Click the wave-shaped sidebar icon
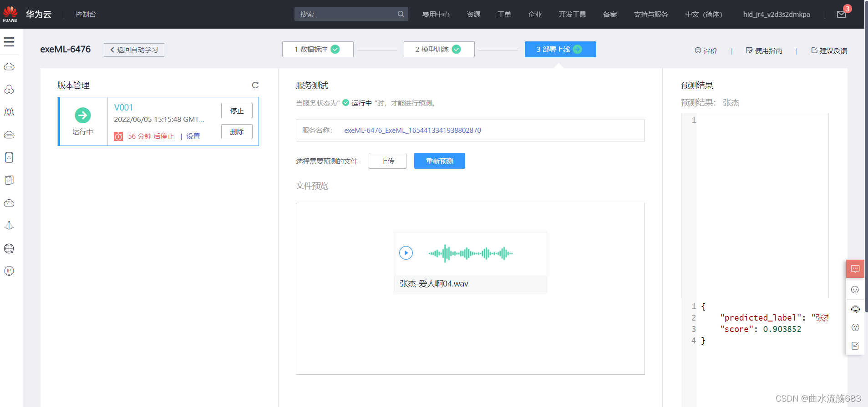The height and width of the screenshot is (407, 868). [x=9, y=112]
